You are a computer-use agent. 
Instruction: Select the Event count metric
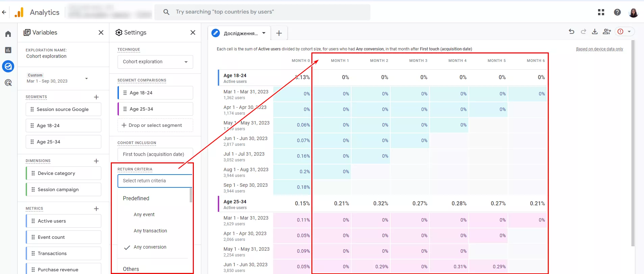point(63,237)
